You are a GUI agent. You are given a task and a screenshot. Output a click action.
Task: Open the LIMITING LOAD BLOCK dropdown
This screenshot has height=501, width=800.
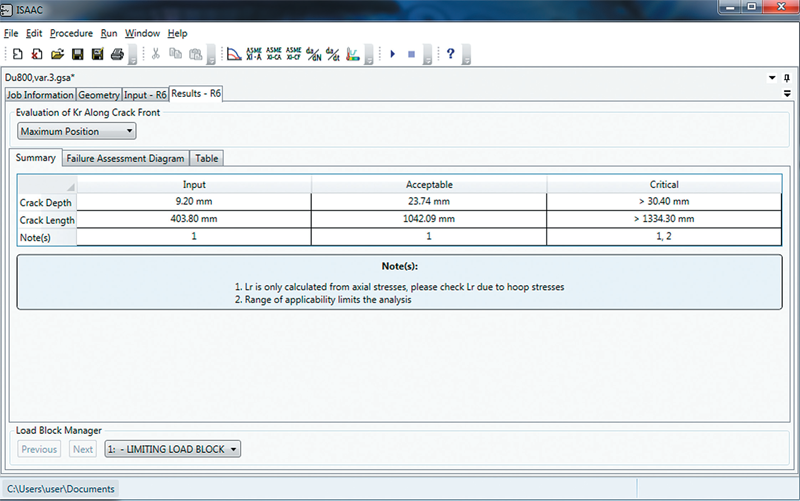pyautogui.click(x=172, y=449)
